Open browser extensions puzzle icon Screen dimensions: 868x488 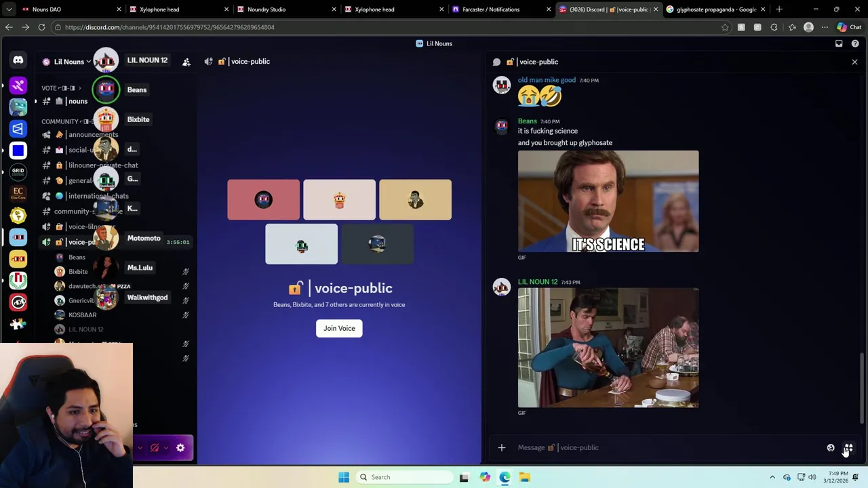coord(774,27)
